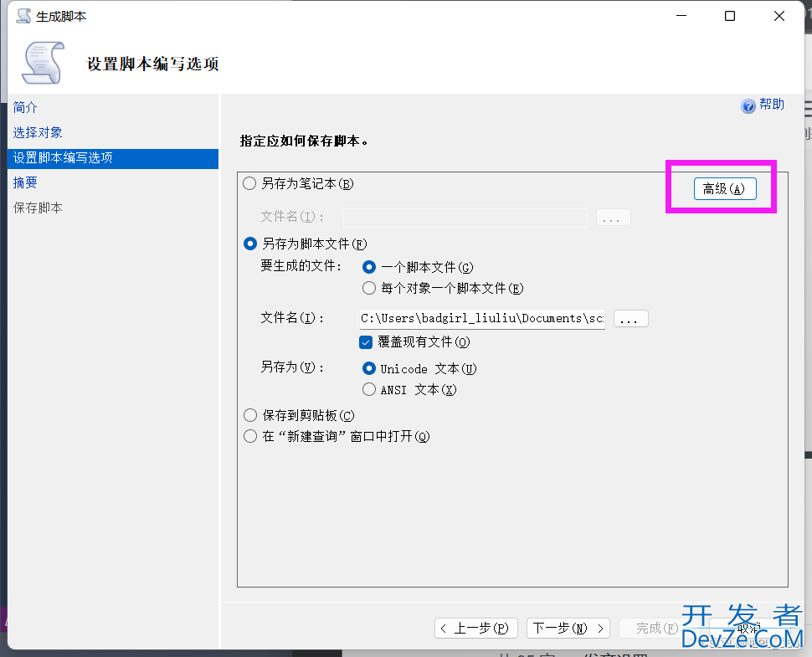
Task: Click the blue help question-mark icon
Action: point(748,106)
